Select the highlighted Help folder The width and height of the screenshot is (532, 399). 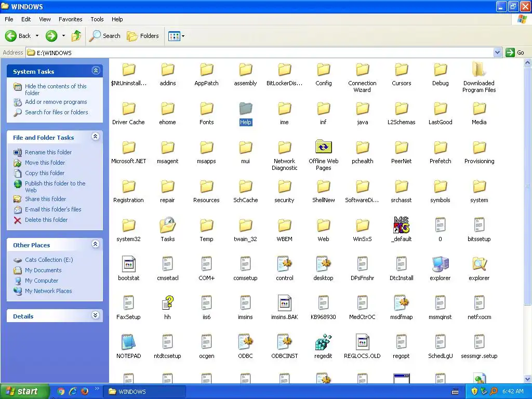tap(245, 109)
